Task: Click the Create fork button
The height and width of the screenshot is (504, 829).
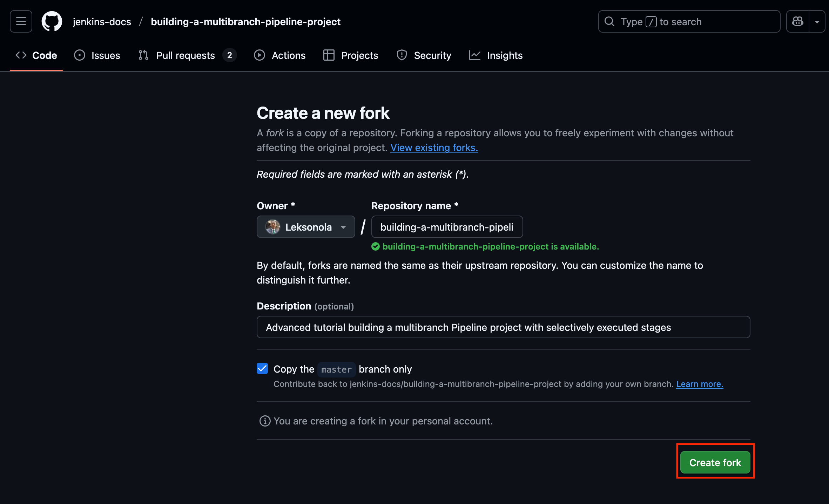Action: click(x=715, y=462)
